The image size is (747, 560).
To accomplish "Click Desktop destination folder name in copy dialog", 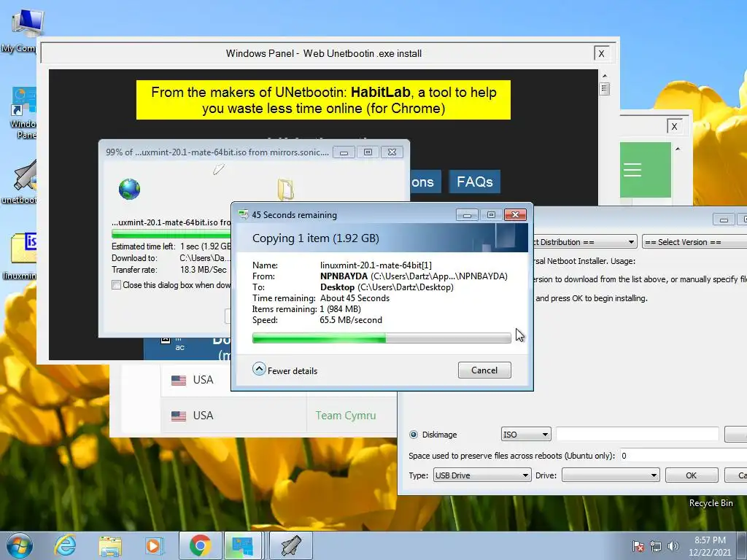I will tap(337, 287).
